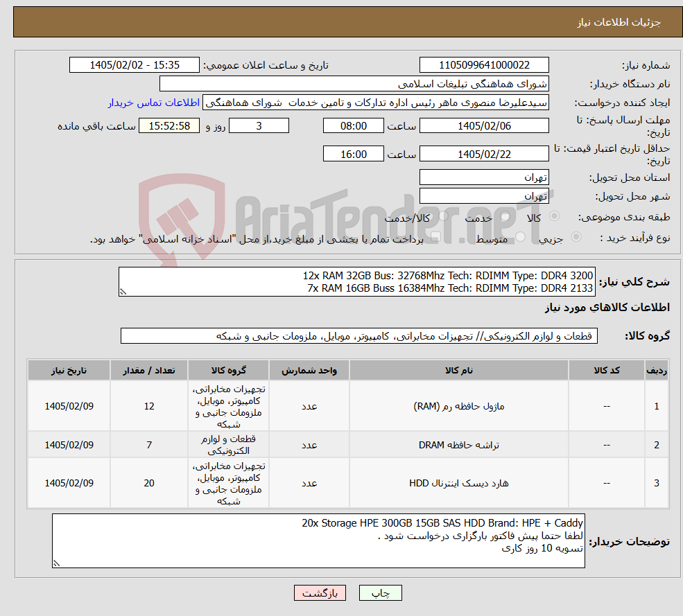683x616 pixels.
Task: Select the خدمت radio button
Action: click(x=505, y=216)
